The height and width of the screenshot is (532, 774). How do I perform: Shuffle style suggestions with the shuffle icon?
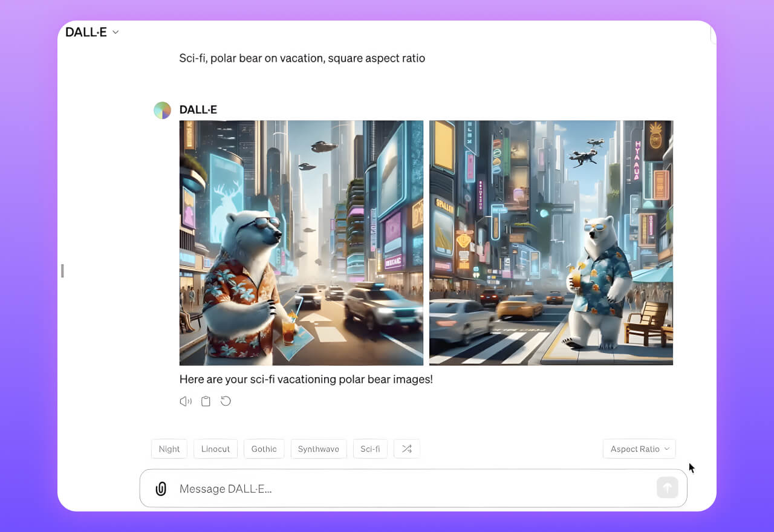406,449
